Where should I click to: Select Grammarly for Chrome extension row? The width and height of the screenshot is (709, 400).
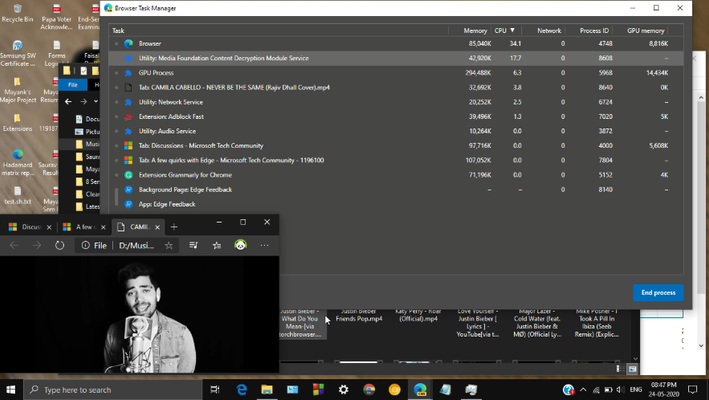(x=396, y=175)
